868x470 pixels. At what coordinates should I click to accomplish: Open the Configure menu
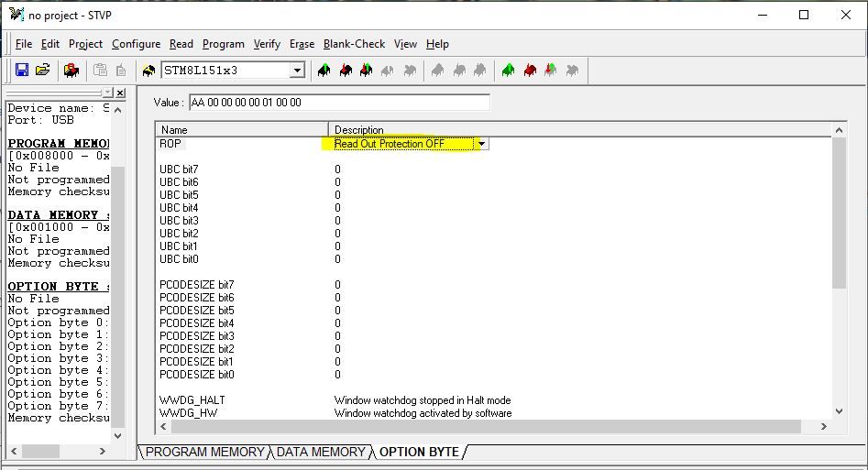(x=137, y=44)
